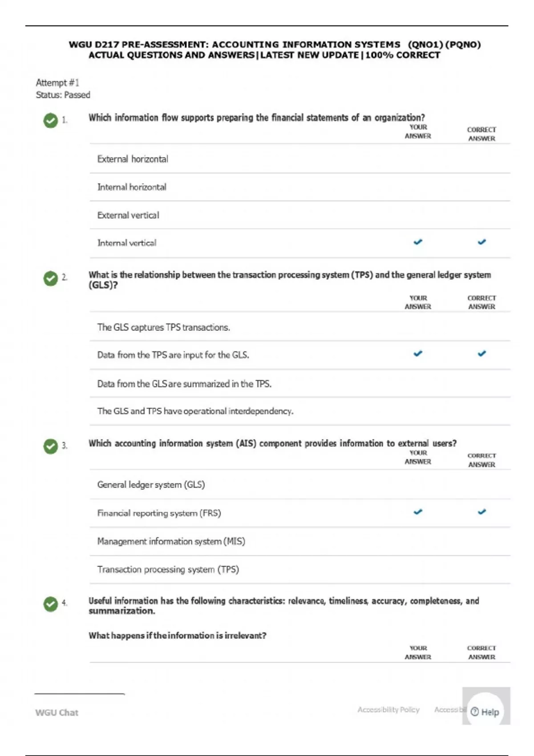Click Your Answer checkmark for Financial reporting system
534x756 pixels.
tap(418, 512)
